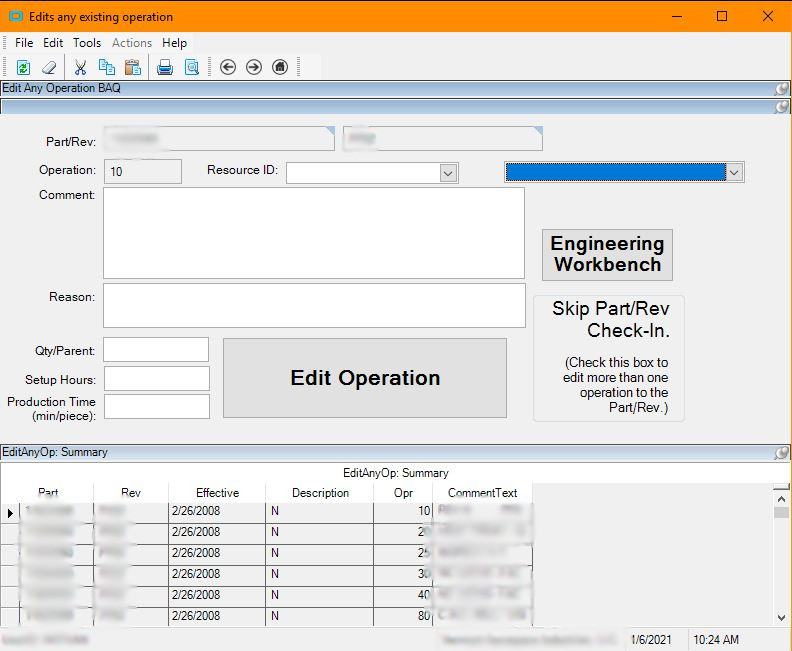Click the 1/6/2021 date in status bar
This screenshot has height=651, width=792.
652,640
